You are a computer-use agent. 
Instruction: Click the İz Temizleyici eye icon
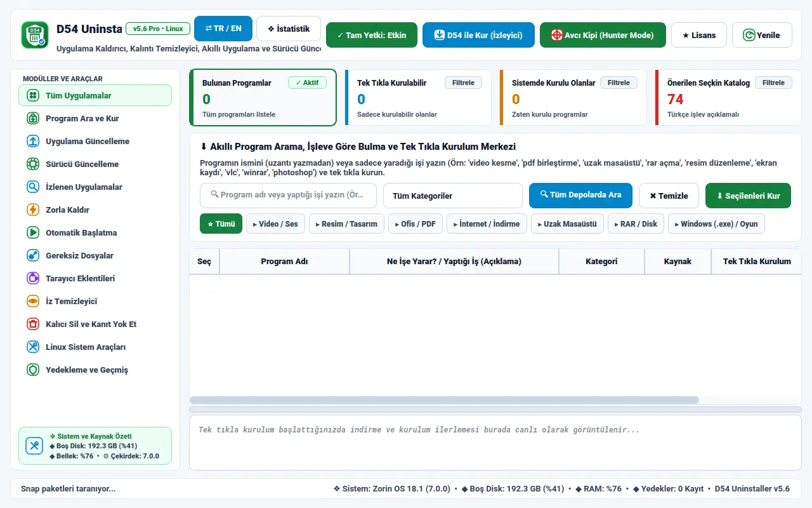click(33, 302)
